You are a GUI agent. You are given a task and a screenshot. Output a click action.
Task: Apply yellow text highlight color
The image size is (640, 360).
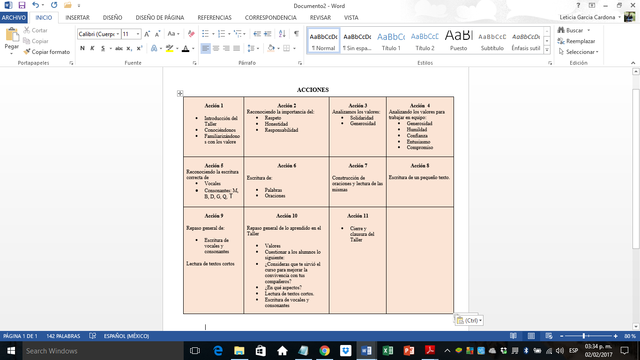[x=169, y=48]
